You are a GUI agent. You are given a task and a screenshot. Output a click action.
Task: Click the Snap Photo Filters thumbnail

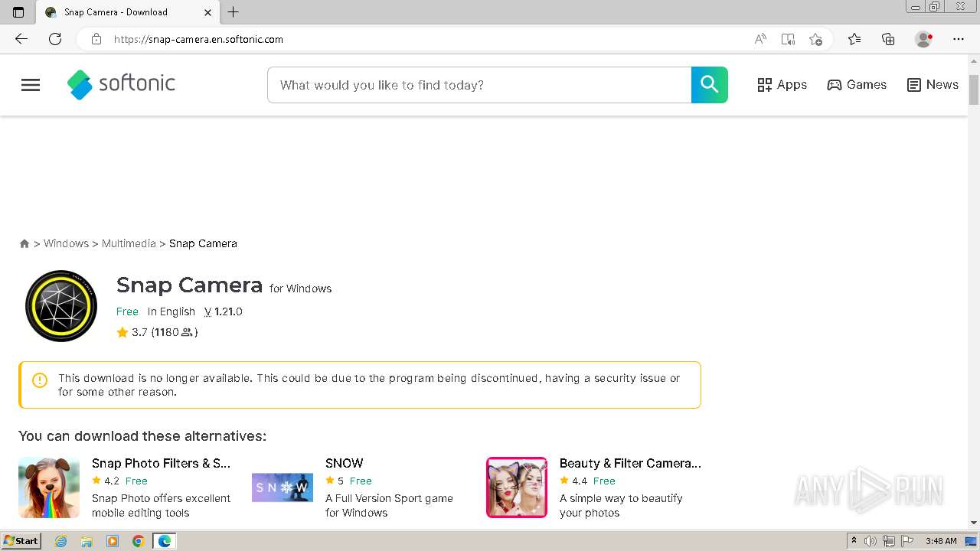49,487
